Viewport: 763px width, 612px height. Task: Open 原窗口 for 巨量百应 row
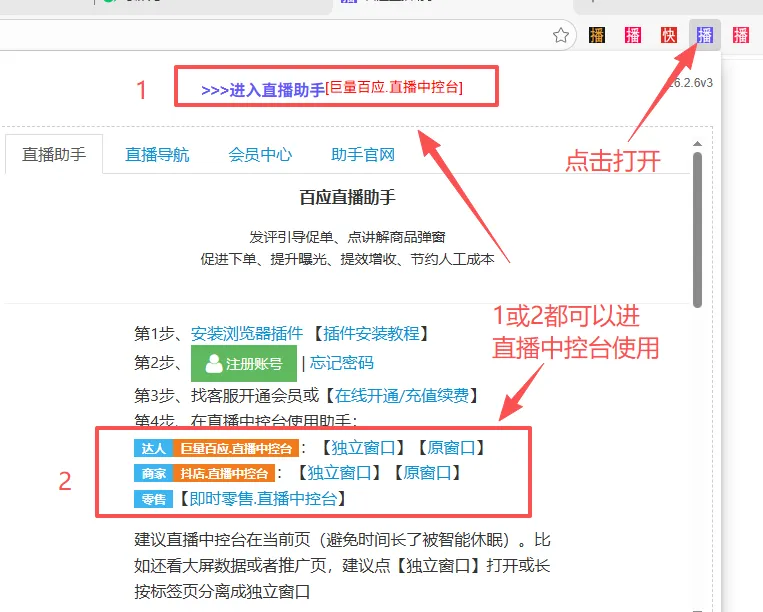(x=451, y=448)
